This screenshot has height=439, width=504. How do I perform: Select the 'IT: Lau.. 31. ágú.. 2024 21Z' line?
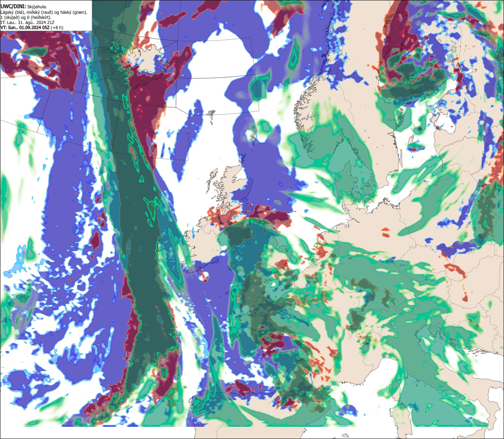point(28,22)
